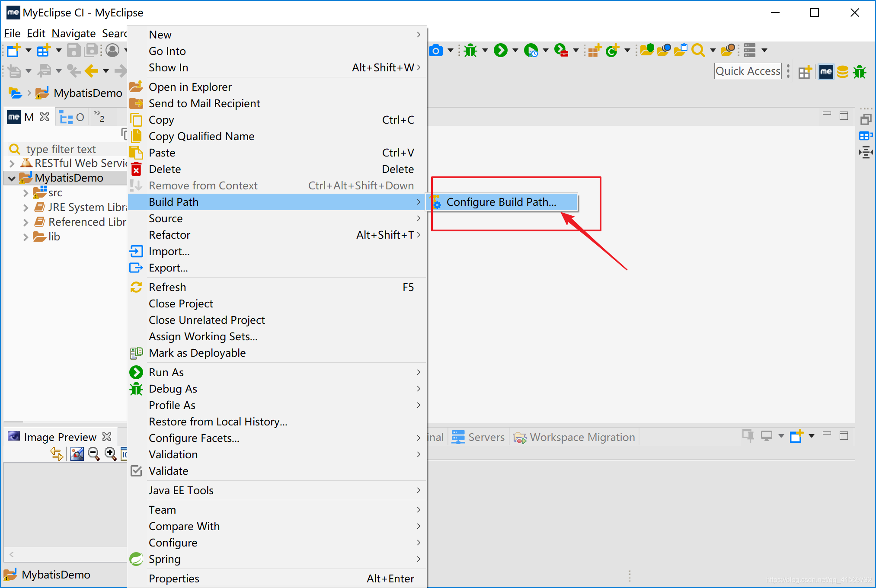The height and width of the screenshot is (588, 876).
Task: Select Close Project menu entry
Action: pos(277,304)
